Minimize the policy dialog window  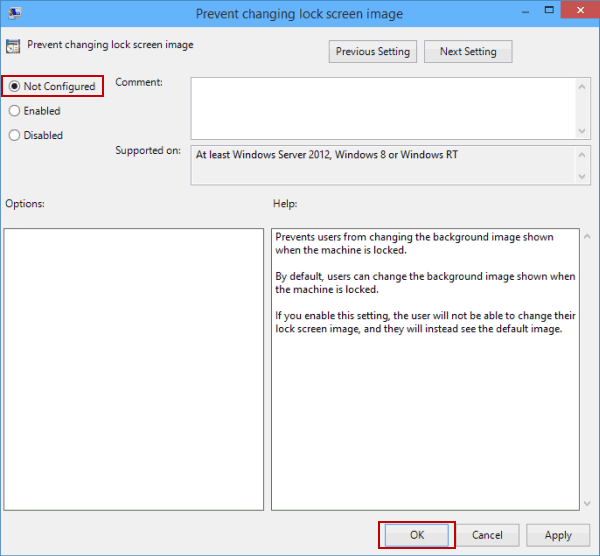(x=525, y=11)
